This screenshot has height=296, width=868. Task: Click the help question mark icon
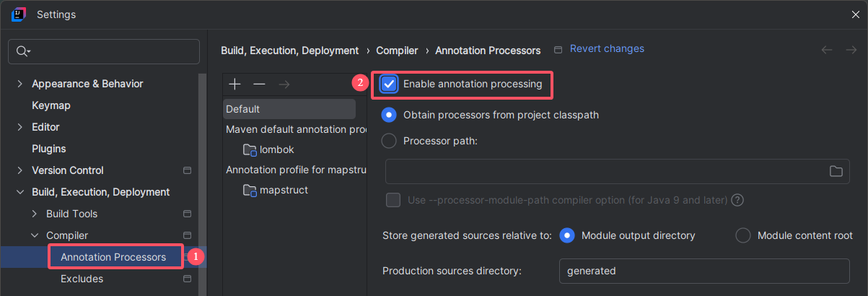coord(737,200)
